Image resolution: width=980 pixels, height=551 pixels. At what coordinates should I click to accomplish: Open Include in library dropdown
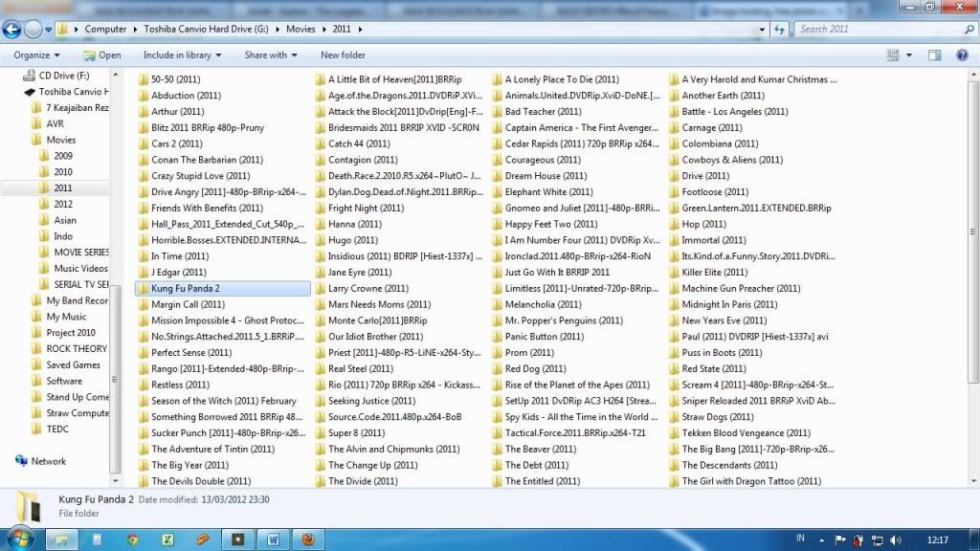pyautogui.click(x=182, y=55)
